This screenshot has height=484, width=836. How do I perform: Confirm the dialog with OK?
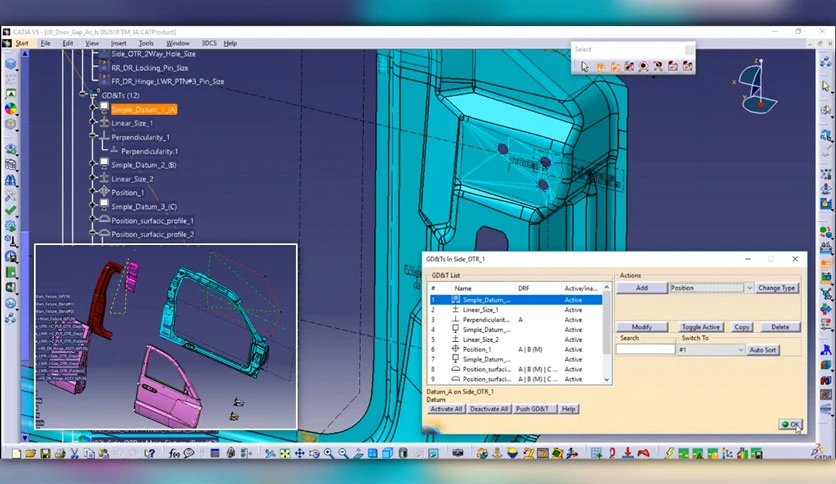[790, 424]
